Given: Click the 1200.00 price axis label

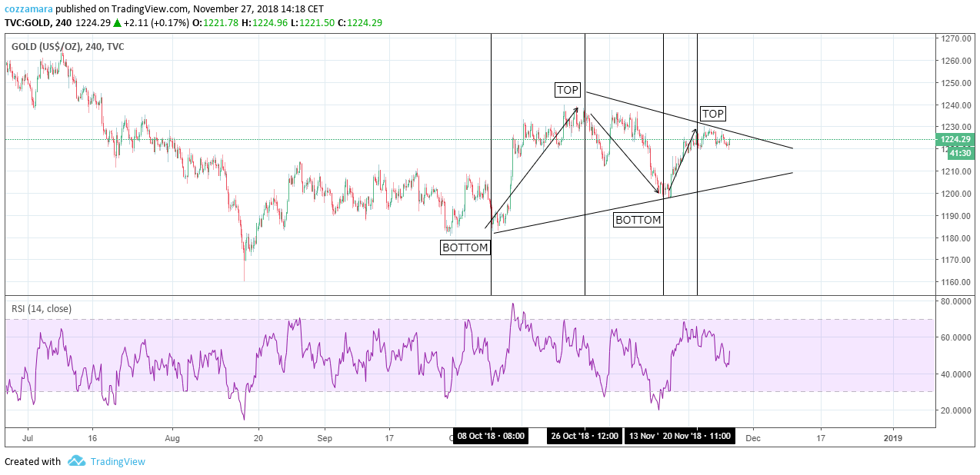Looking at the screenshot, I should click(957, 194).
